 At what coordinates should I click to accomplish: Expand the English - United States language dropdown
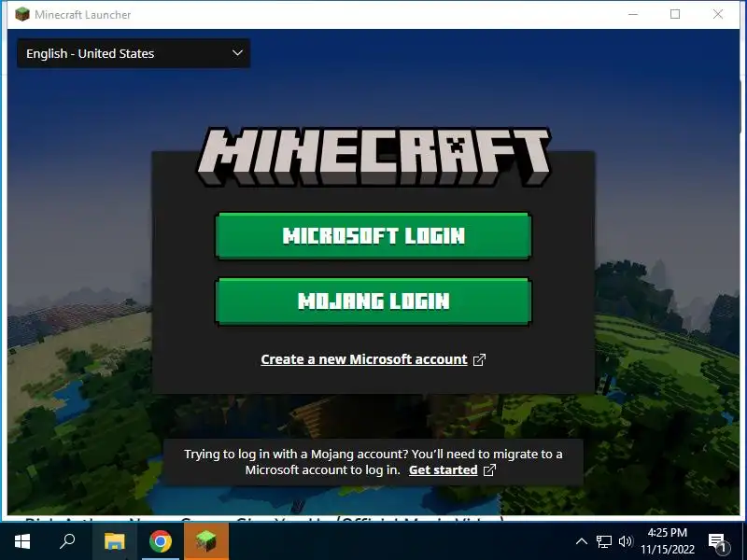pyautogui.click(x=134, y=53)
